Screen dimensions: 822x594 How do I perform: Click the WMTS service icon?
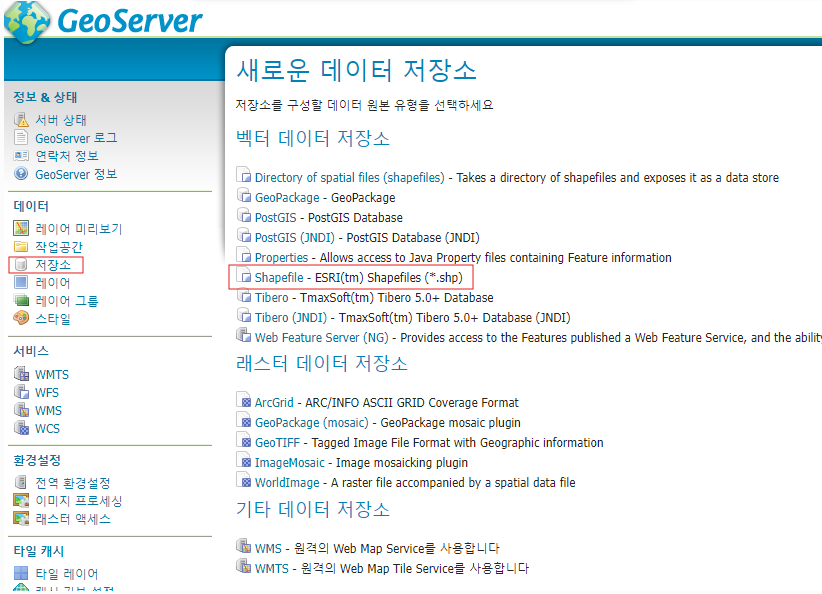(x=21, y=374)
